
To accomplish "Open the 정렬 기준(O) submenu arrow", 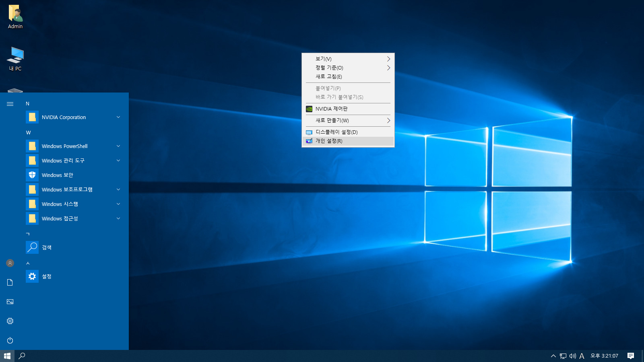I will (388, 68).
